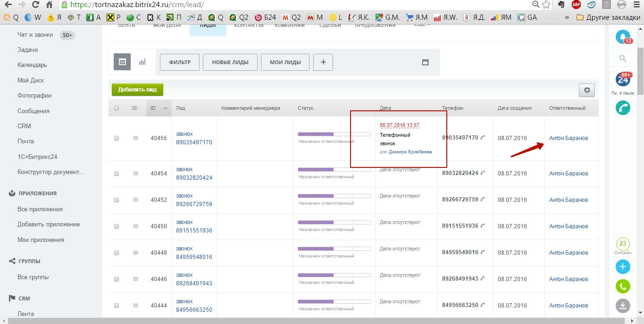Screen dimensions: 644x324
Task: Reload page with browser refresh button
Action: 35,5
